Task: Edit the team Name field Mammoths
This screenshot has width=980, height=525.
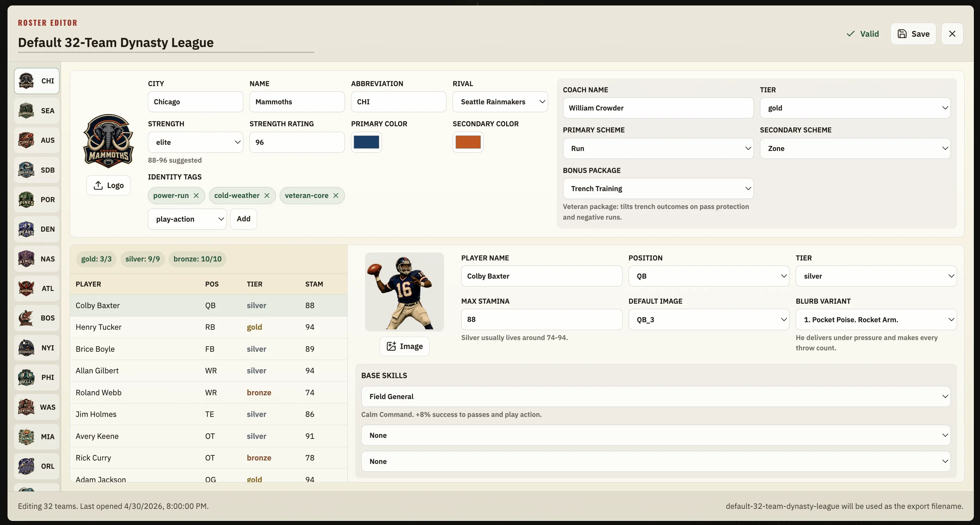Action: tap(297, 102)
